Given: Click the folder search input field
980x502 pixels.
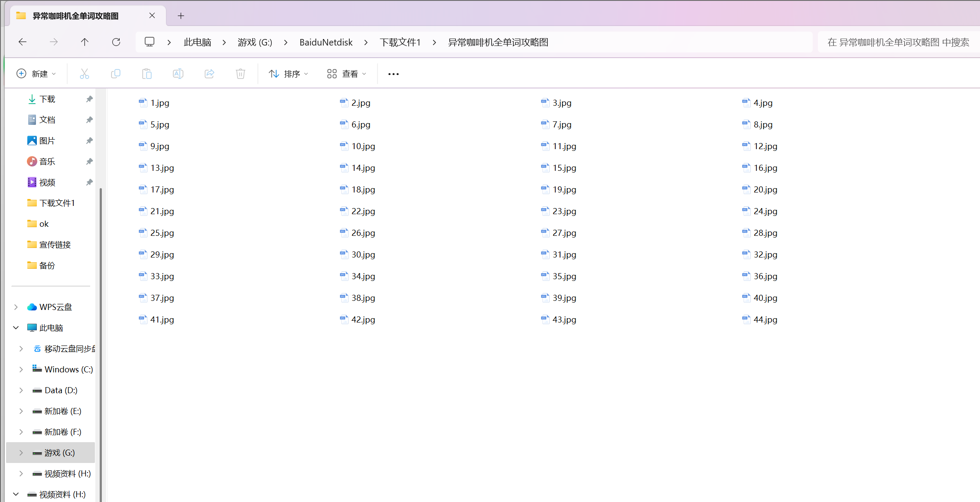Looking at the screenshot, I should pyautogui.click(x=898, y=42).
